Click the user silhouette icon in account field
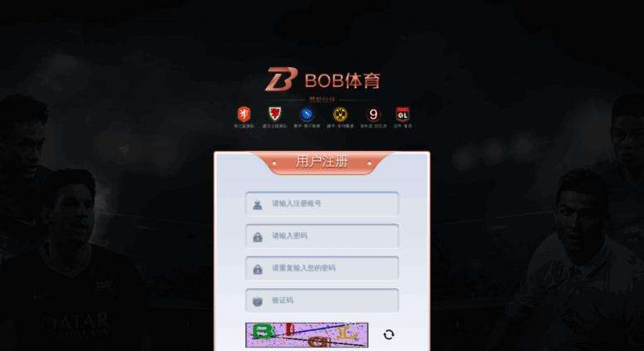 tap(258, 204)
